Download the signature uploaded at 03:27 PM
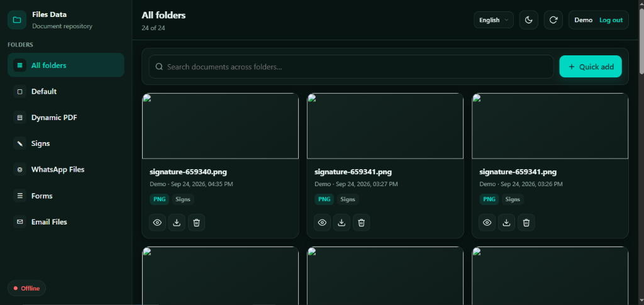 pos(341,223)
